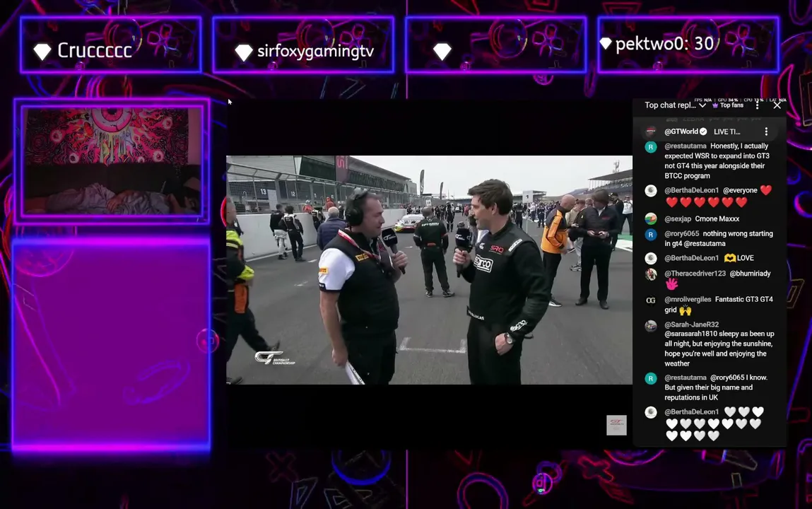Click the pink waving hand emoji
The height and width of the screenshot is (509, 812).
tap(671, 284)
